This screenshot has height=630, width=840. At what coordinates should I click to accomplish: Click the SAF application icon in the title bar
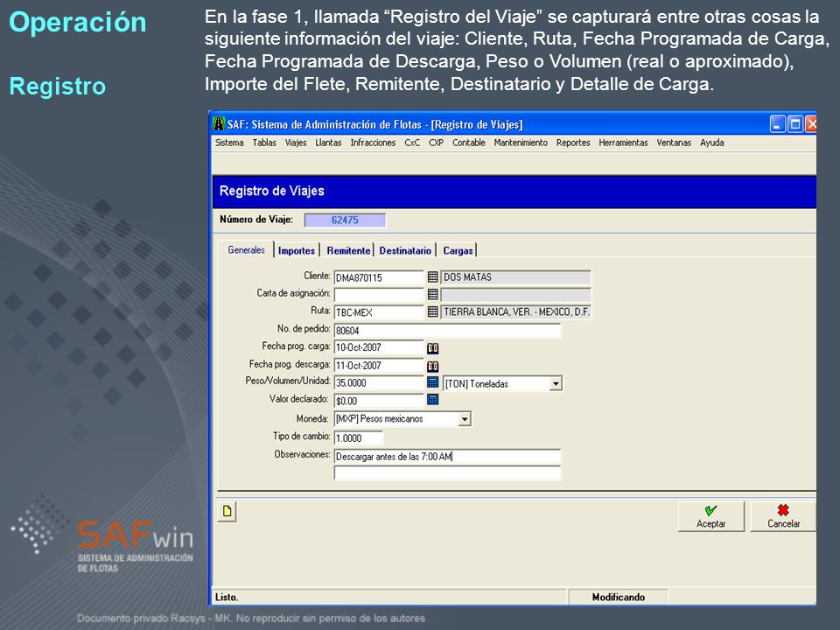(219, 123)
